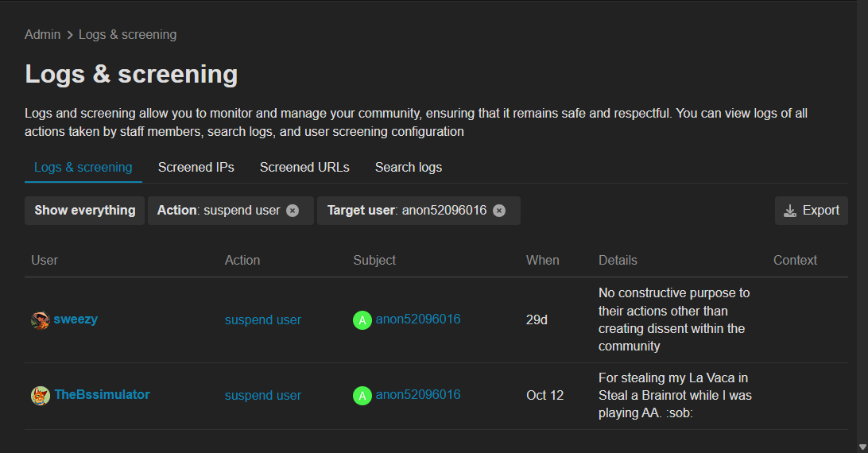Click the download icon on the Export button

(x=790, y=211)
